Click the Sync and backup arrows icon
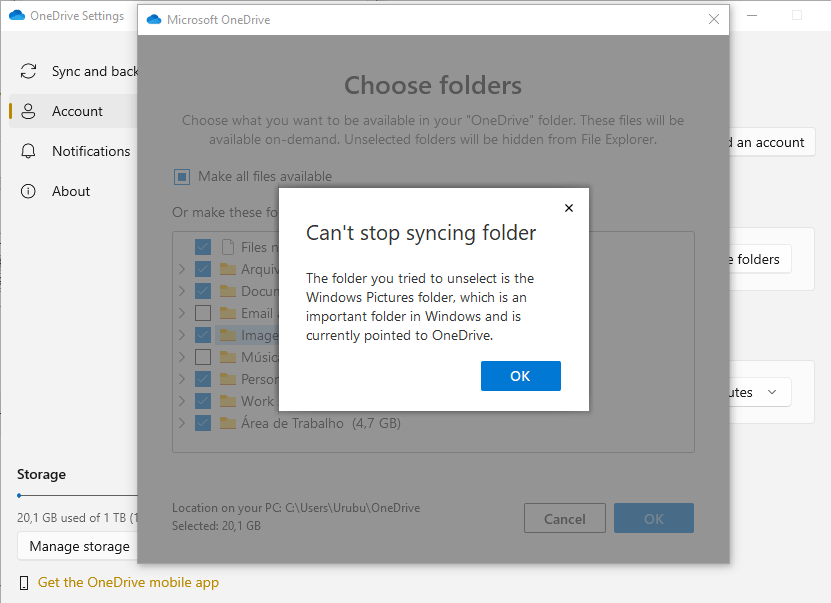This screenshot has height=603, width=831. coord(28,71)
